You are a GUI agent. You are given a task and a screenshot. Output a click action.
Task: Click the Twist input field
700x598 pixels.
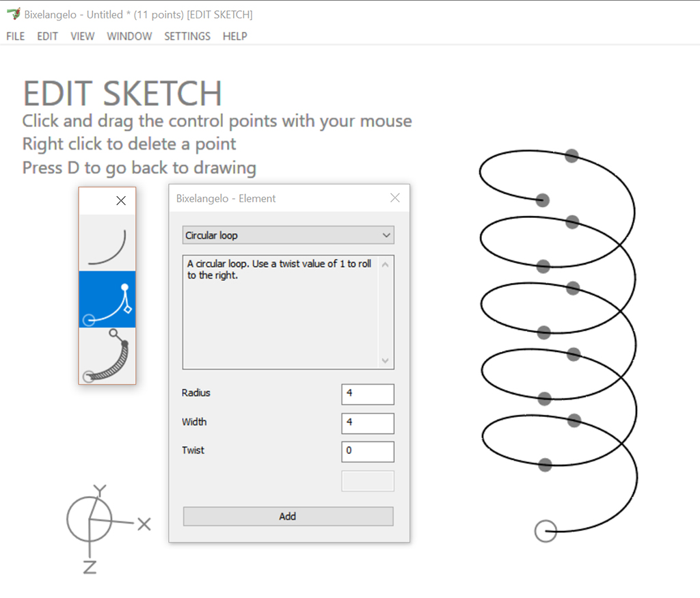coord(368,452)
